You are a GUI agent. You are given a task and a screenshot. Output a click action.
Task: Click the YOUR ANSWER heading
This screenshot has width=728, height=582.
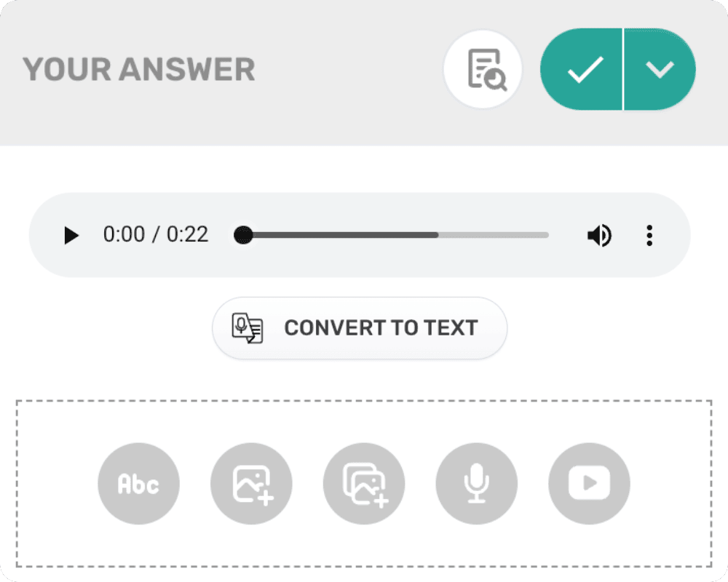[139, 70]
